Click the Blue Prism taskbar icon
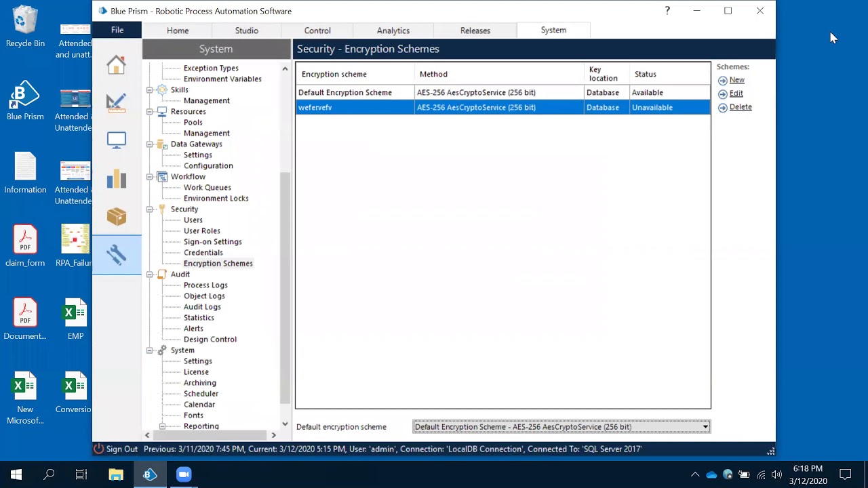This screenshot has width=868, height=488. 150,474
